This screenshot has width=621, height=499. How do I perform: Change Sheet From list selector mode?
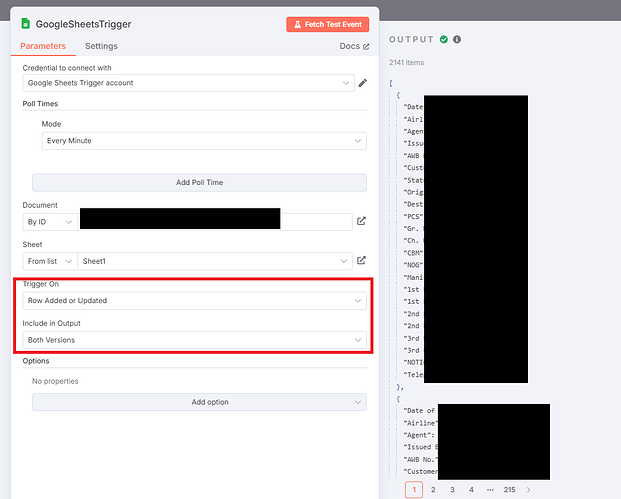pyautogui.click(x=50, y=261)
